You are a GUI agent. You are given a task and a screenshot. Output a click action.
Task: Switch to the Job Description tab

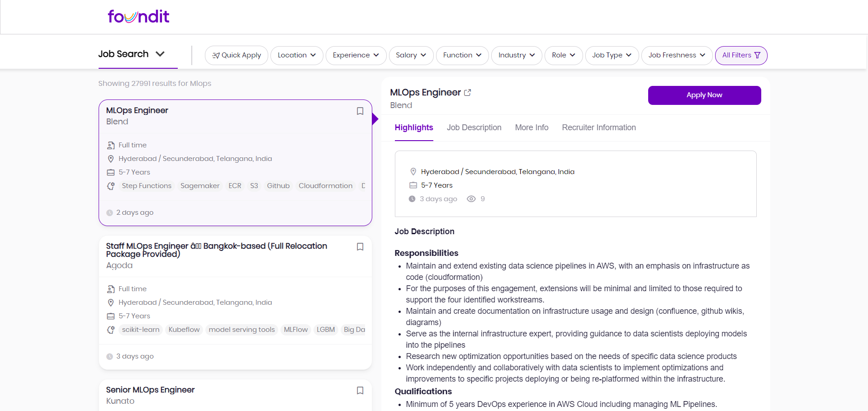tap(474, 128)
